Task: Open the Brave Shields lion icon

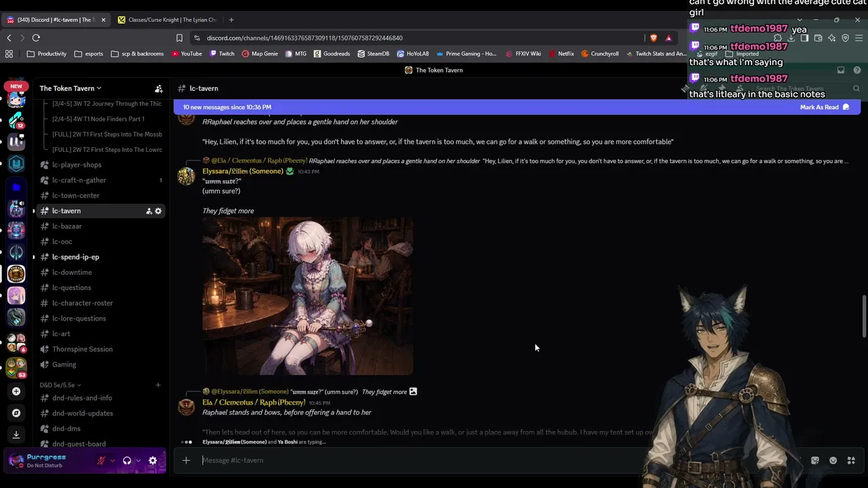Action: 654,38
